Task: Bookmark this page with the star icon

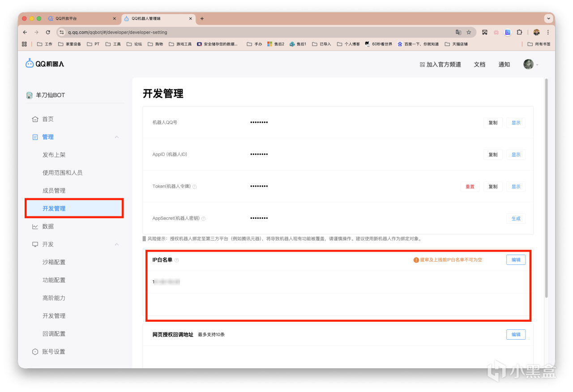Action: tap(469, 32)
